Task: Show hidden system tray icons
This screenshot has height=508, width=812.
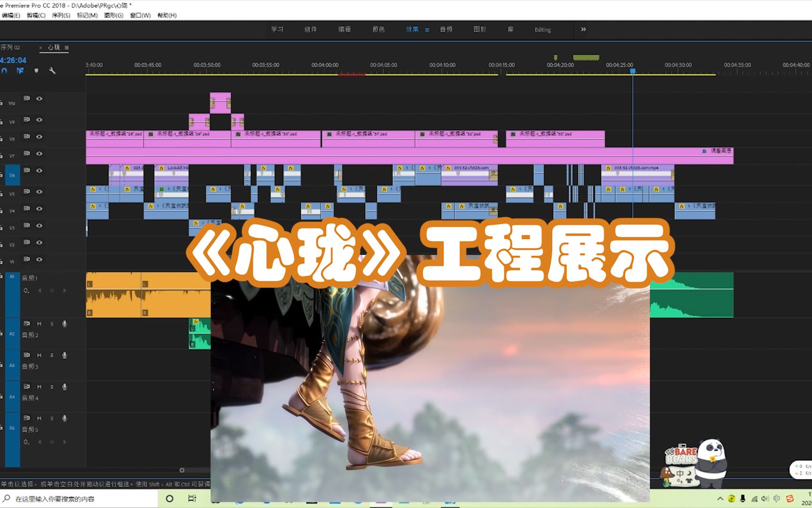Action: pyautogui.click(x=720, y=499)
